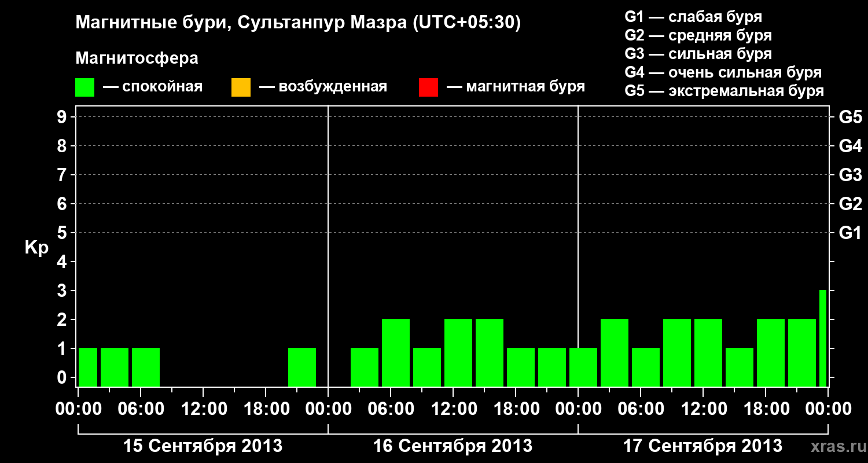
Task: Click the Kp 2 bar above 12:00 on 16 Сентября
Action: click(458, 352)
